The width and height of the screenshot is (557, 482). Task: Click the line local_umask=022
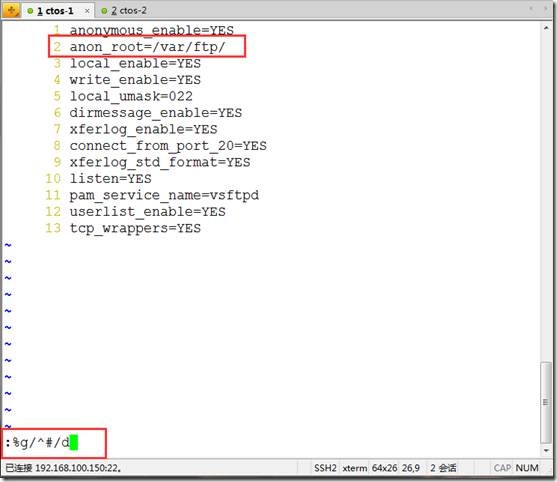pyautogui.click(x=131, y=96)
